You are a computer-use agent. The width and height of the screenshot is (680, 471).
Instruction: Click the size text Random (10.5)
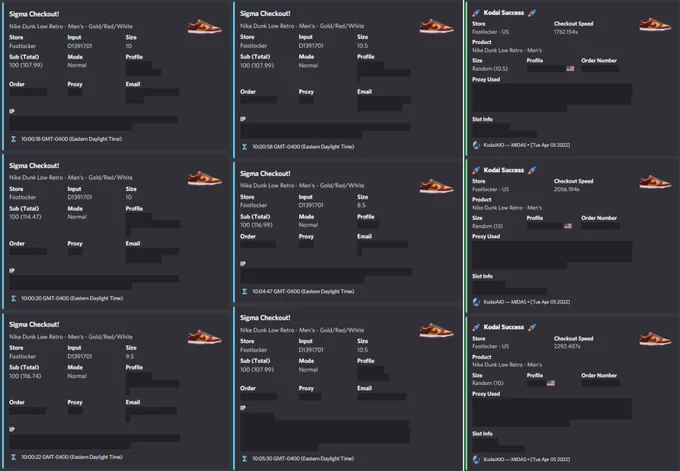coord(490,69)
